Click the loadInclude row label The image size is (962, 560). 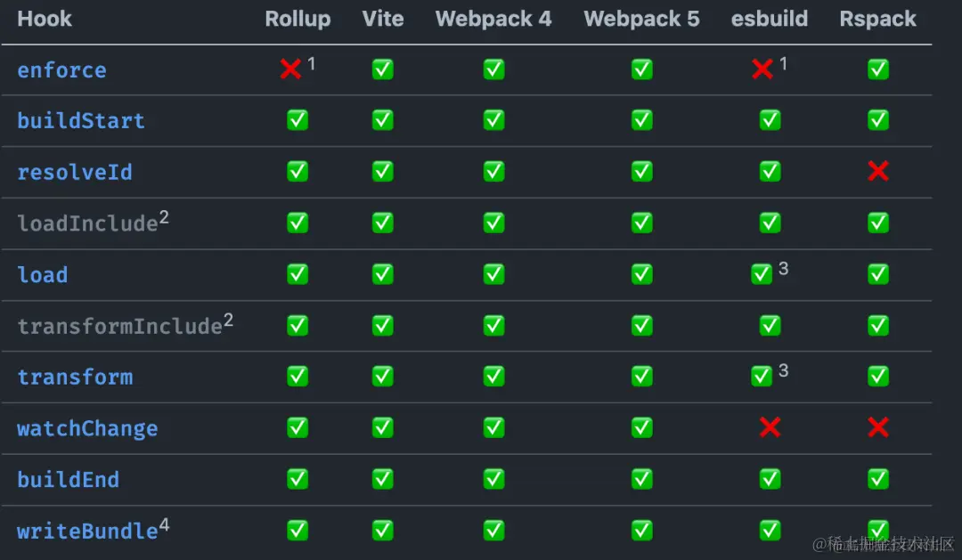[87, 223]
